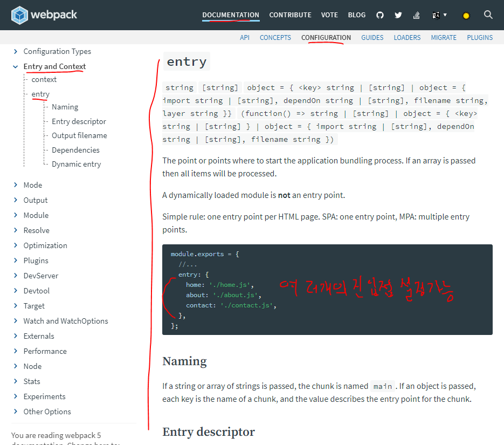Expand the Experiments sidebar chevron

16,396
